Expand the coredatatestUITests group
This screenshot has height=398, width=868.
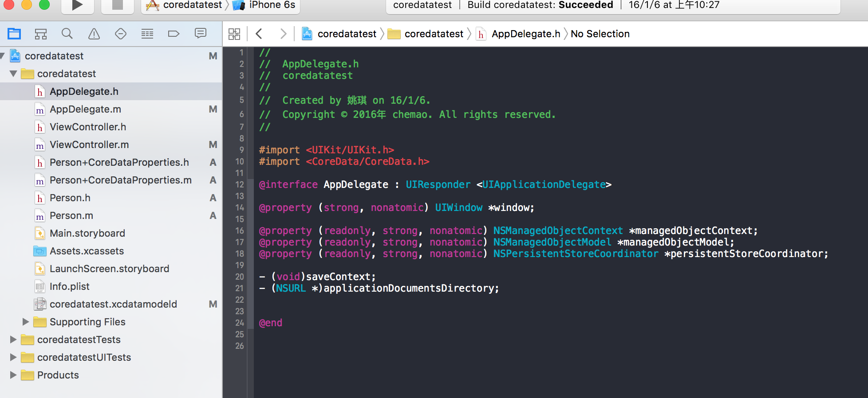[13, 357]
